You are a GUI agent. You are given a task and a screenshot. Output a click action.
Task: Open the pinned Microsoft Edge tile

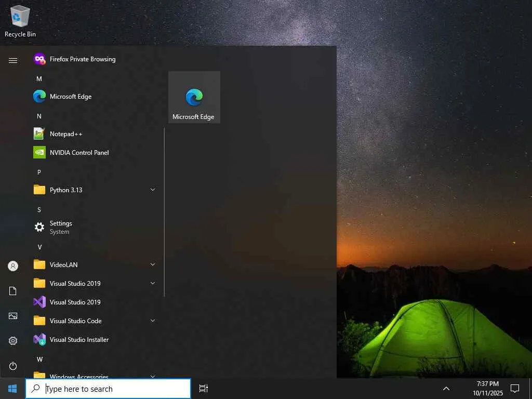pos(194,97)
